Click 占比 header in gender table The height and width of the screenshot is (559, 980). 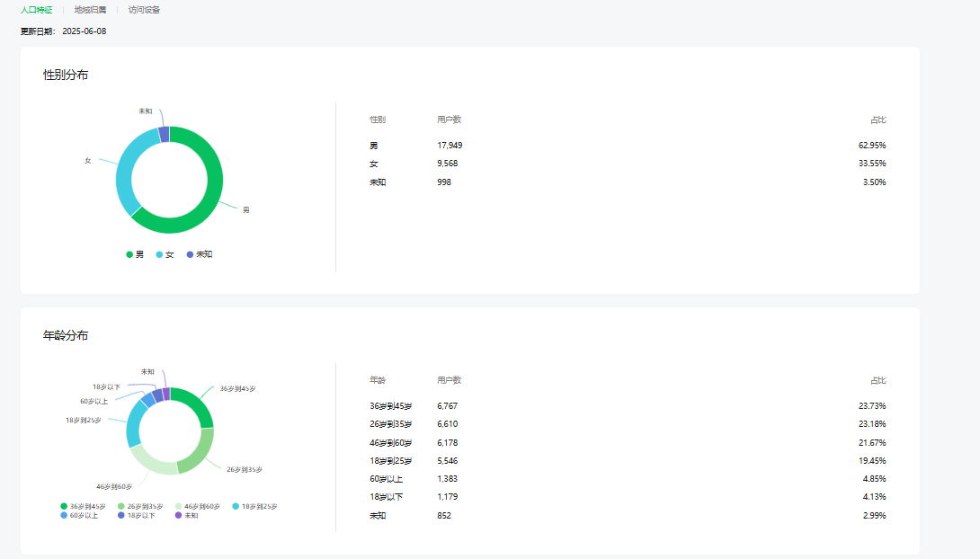pyautogui.click(x=878, y=120)
